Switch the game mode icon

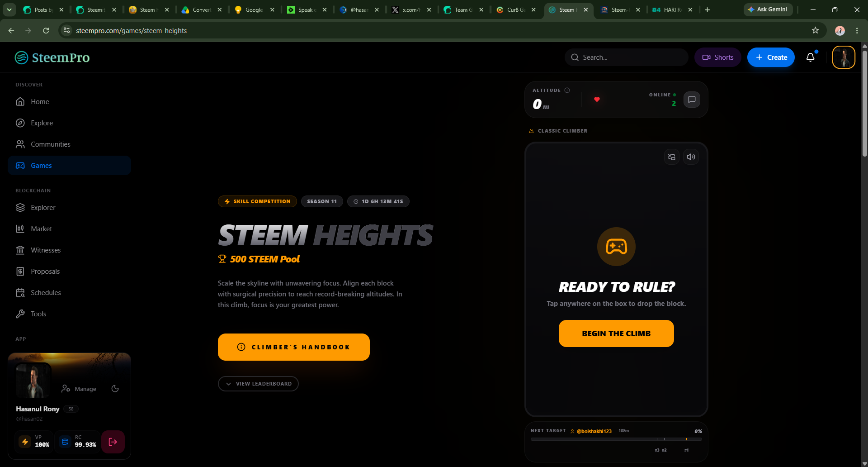[672, 157]
